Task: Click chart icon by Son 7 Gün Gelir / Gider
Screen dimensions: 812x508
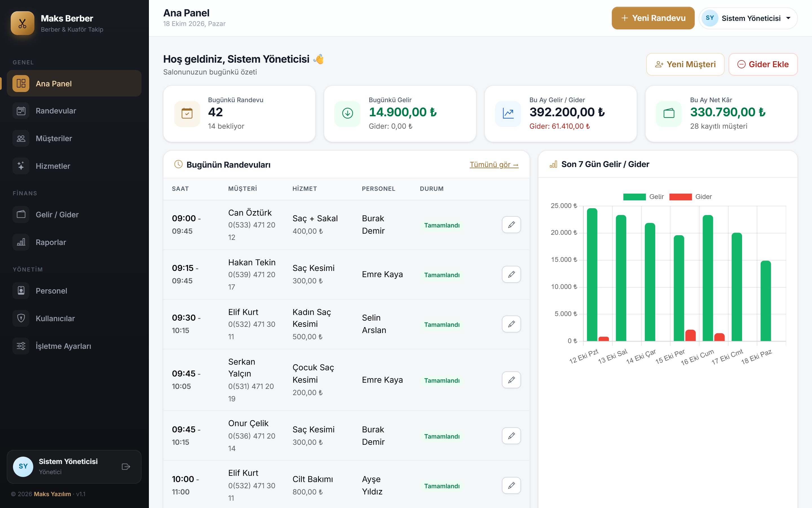Action: tap(553, 164)
